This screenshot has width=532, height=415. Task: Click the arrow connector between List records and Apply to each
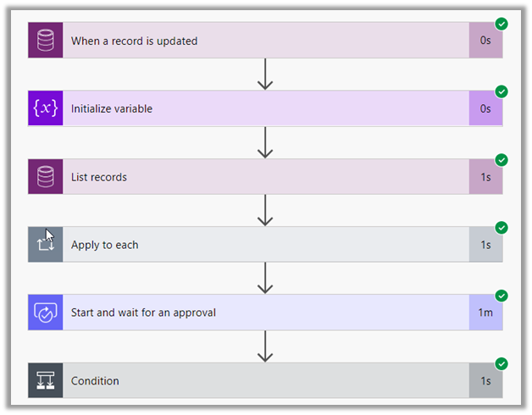point(265,209)
